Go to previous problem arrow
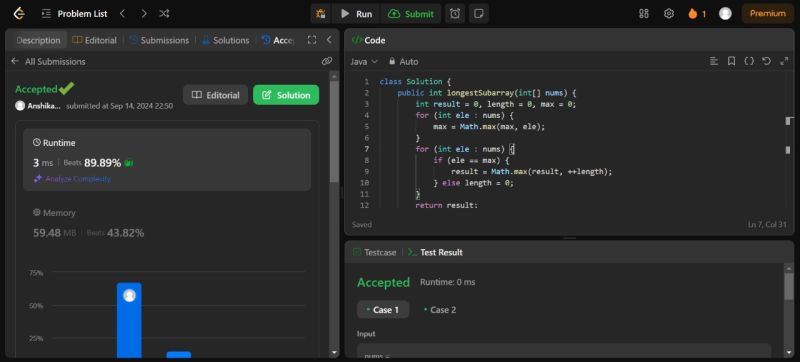The height and width of the screenshot is (362, 800). click(x=122, y=14)
